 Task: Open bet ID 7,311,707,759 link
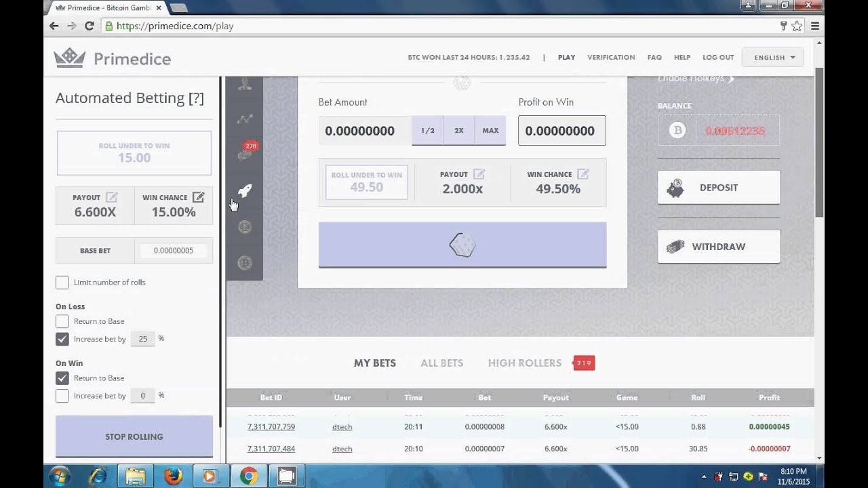(271, 427)
